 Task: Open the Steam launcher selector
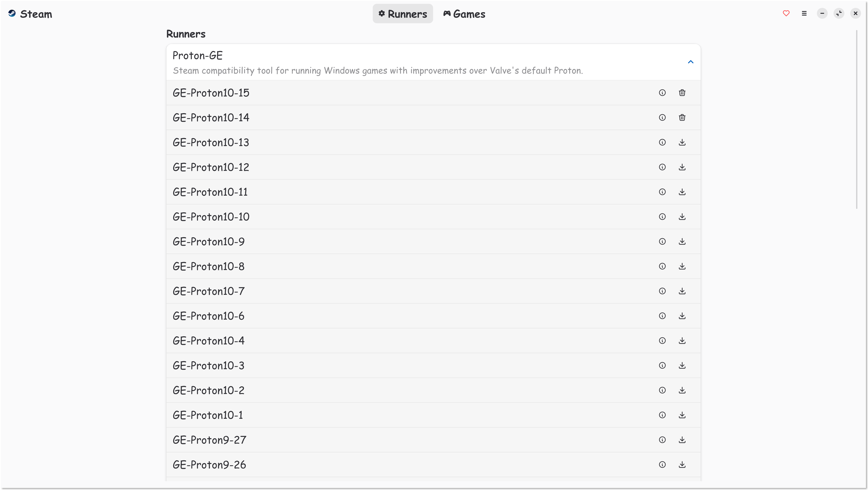point(30,14)
